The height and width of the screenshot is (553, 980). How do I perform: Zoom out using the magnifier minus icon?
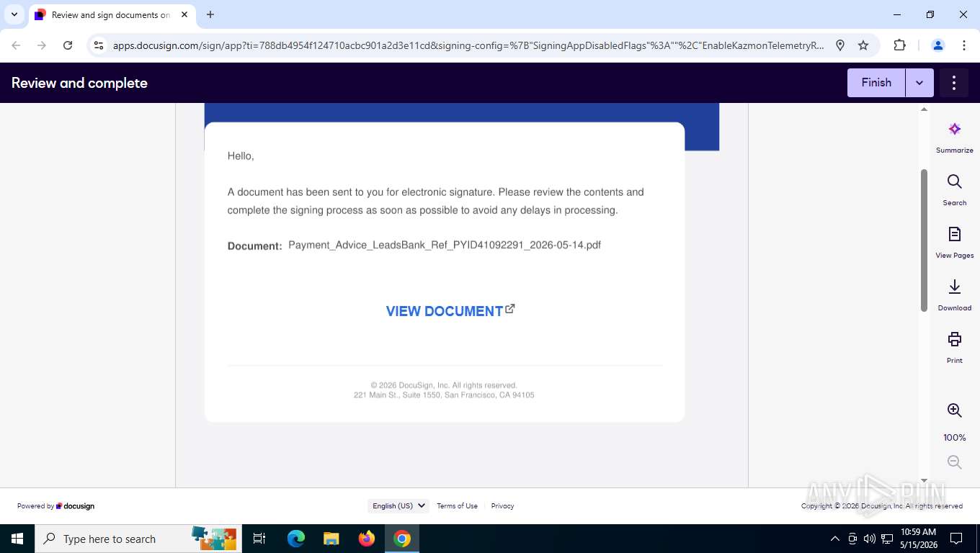[x=954, y=462]
